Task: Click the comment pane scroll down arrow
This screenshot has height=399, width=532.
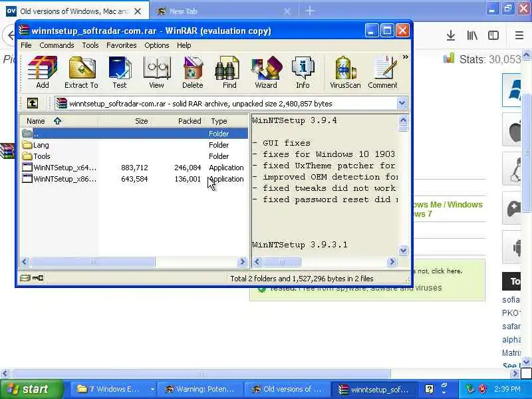Action: point(403,251)
